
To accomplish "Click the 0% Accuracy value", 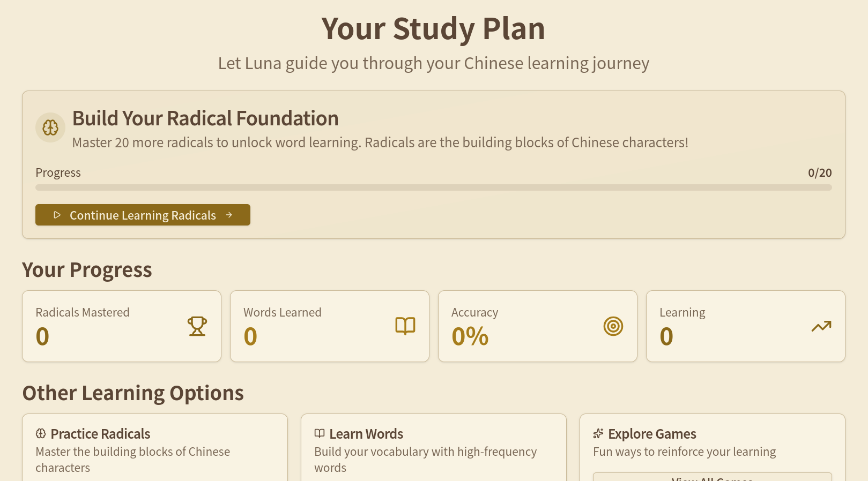I will tap(470, 336).
